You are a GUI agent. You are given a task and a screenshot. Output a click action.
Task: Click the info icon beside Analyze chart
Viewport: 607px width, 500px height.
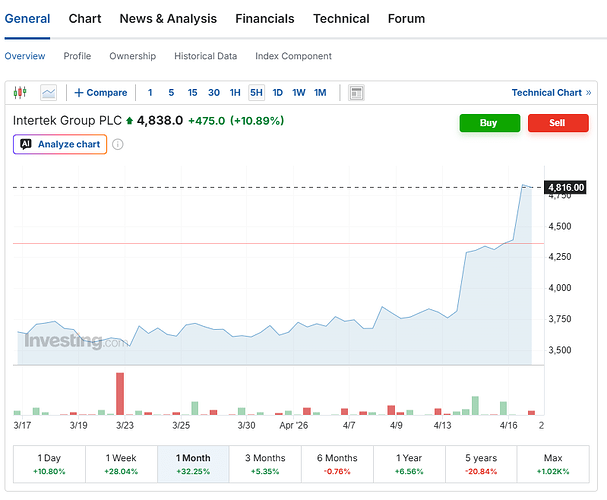(118, 144)
